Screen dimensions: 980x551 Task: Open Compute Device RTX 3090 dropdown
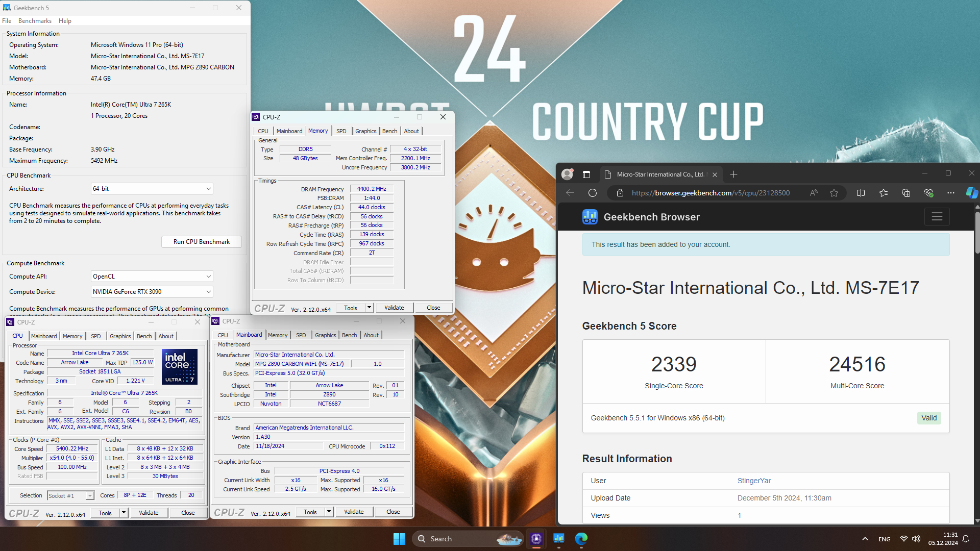(x=152, y=292)
